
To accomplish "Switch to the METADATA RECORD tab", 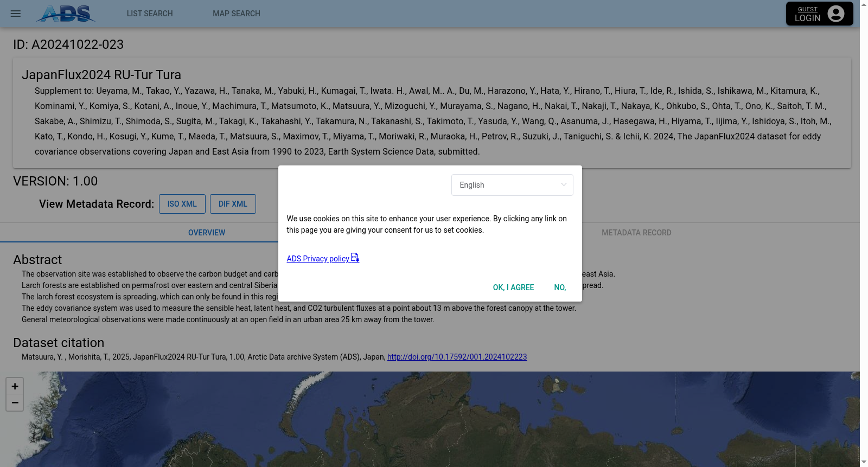I will pyautogui.click(x=636, y=233).
